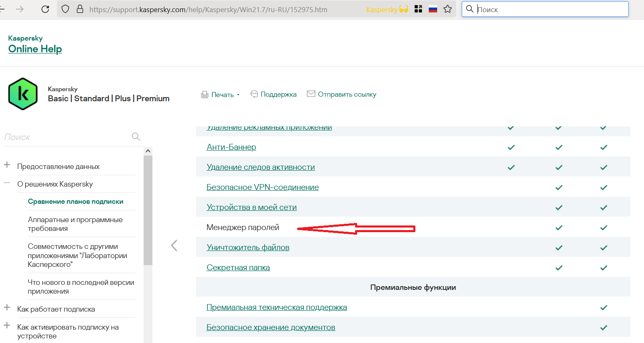
Task: Open Безопасное хранение документов link
Action: 271,328
